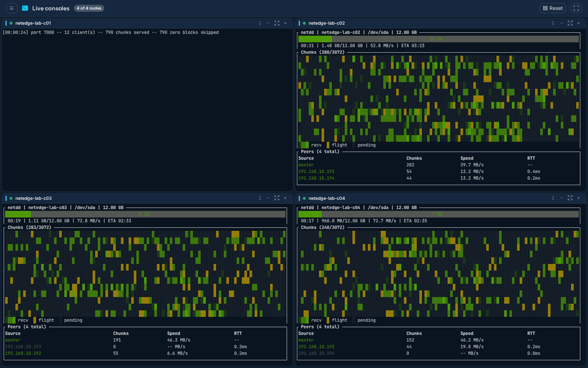
Task: Click the green status dot of netedge-lab-c04
Action: pyautogui.click(x=304, y=198)
